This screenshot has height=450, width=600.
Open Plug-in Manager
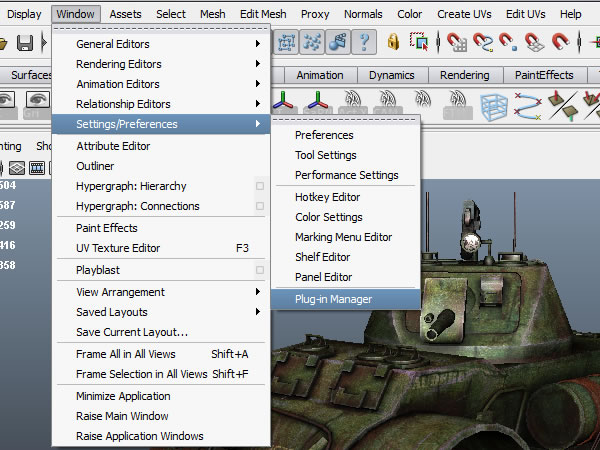[346, 299]
